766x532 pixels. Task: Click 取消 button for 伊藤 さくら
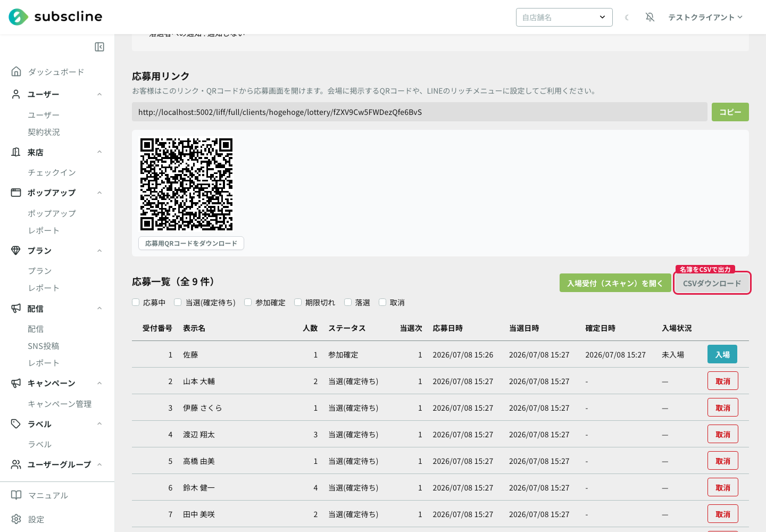coord(723,408)
